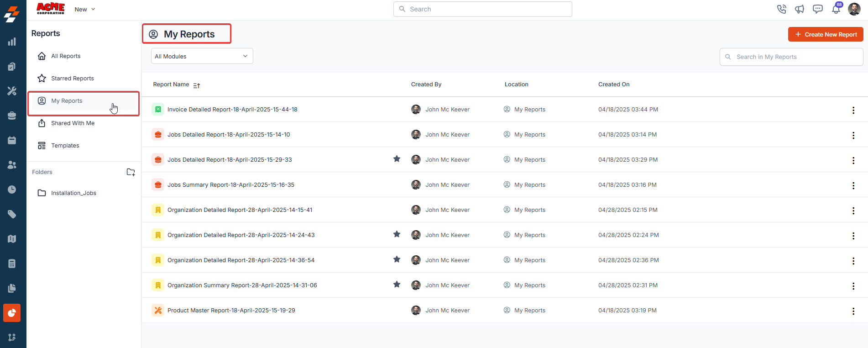Unstar Organization Summary Report 14-31-06
Viewport: 868px width, 348px height.
pos(397,285)
